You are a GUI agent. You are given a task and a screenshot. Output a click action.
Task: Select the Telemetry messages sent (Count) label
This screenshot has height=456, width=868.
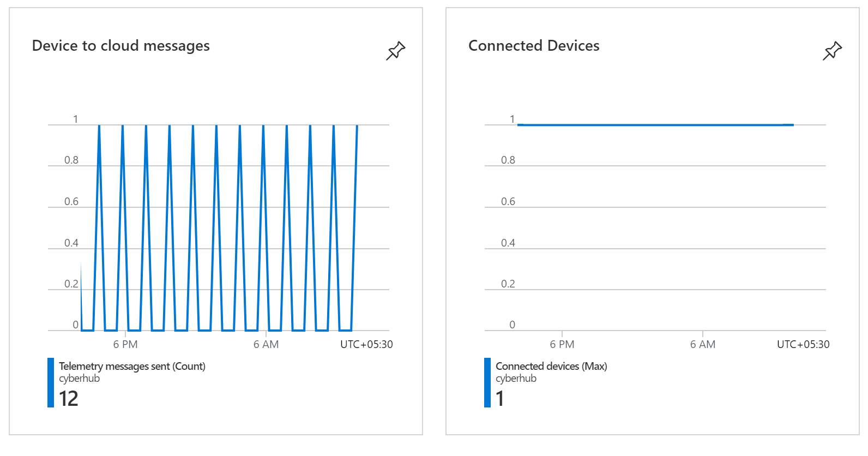(132, 366)
